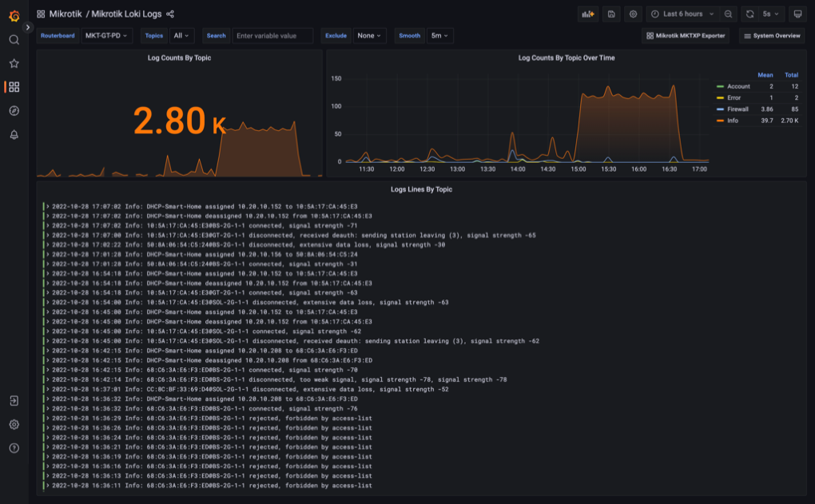Open the Explore compass icon
This screenshot has width=815, height=504.
[14, 111]
